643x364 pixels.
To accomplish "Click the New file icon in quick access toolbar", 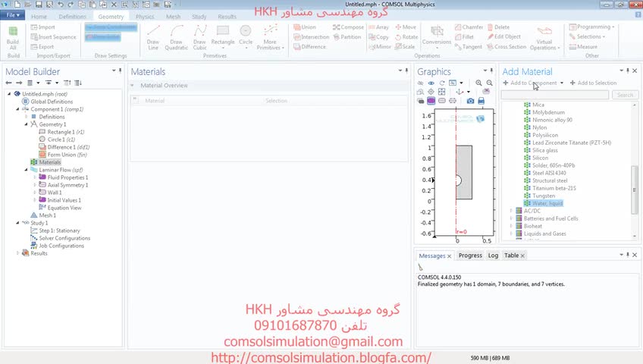I will [x=17, y=5].
